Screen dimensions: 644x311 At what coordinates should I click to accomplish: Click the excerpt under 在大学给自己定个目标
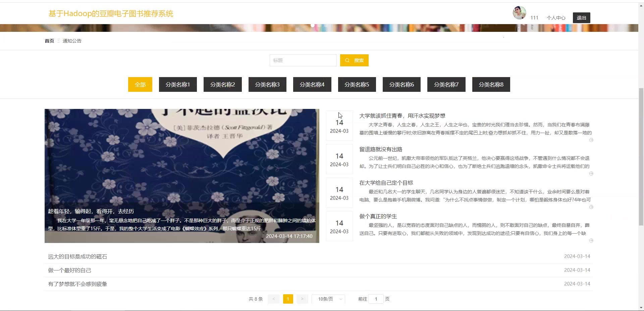[x=475, y=196]
